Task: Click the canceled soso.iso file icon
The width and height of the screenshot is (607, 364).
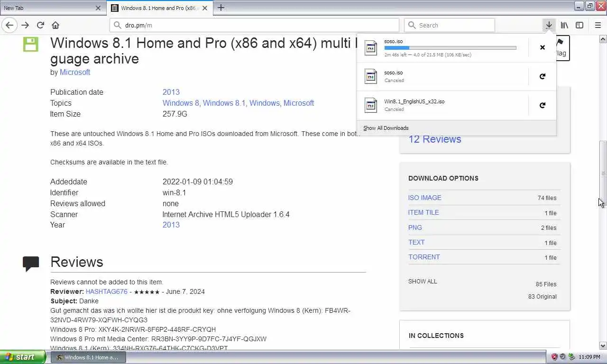Action: tap(371, 76)
